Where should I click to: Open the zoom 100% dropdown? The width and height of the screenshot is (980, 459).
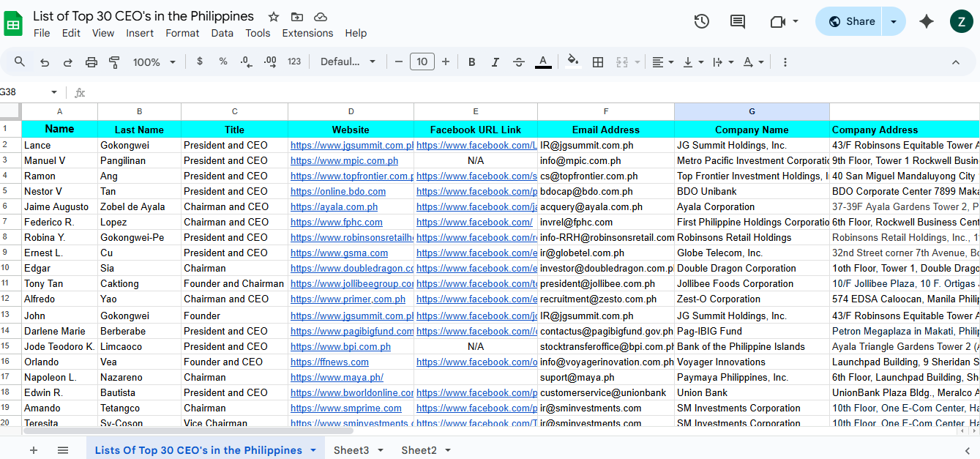154,62
